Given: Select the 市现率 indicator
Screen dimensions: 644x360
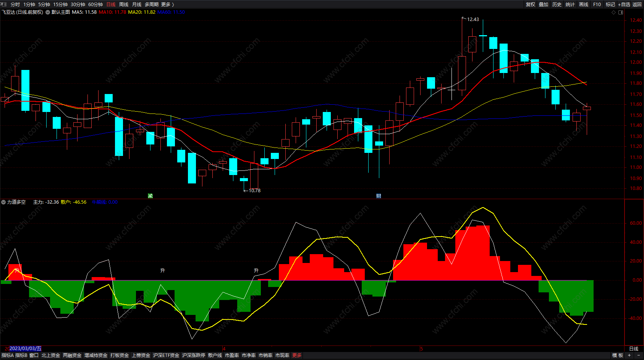Looking at the screenshot, I should tap(282, 355).
